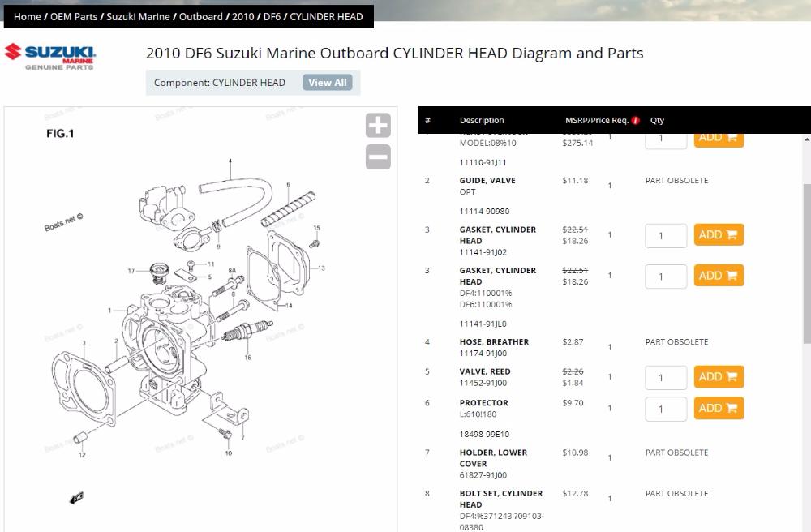Open the Outboard breadcrumb link
This screenshot has height=532, width=811.
[200, 16]
